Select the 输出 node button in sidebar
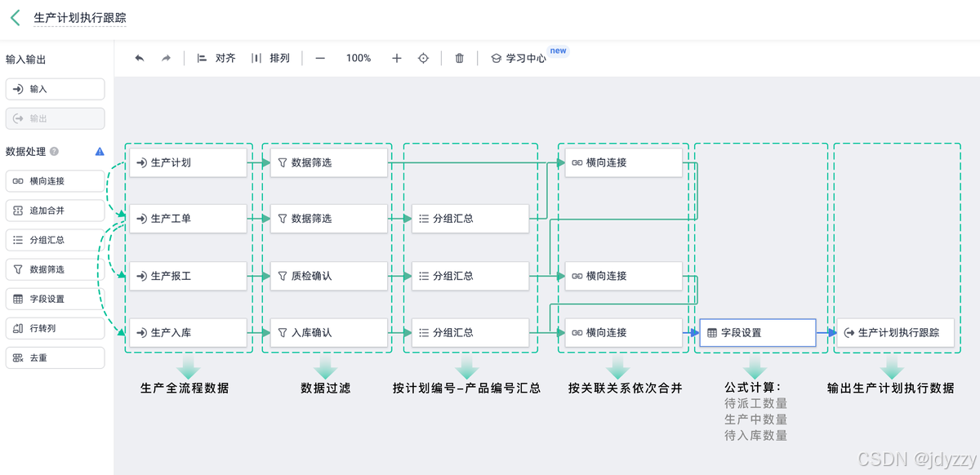 click(x=56, y=118)
